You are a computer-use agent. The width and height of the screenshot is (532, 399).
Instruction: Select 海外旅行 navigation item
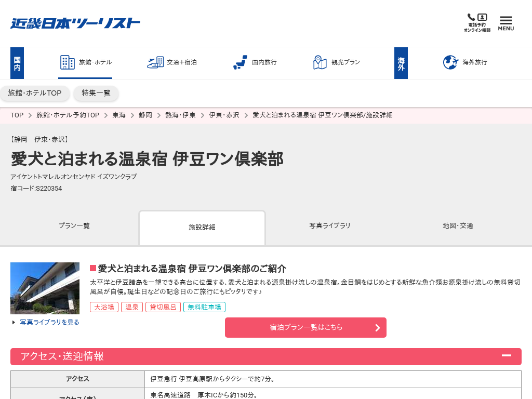[x=465, y=63]
